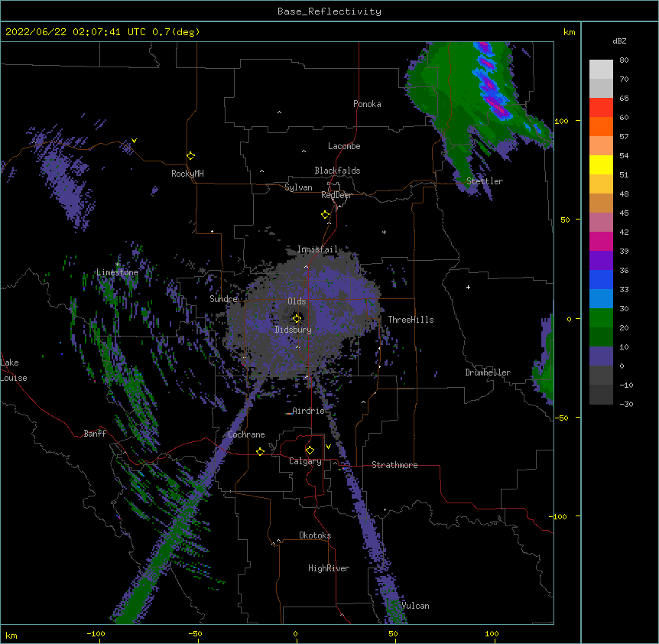Click the Olds label

coord(297,301)
